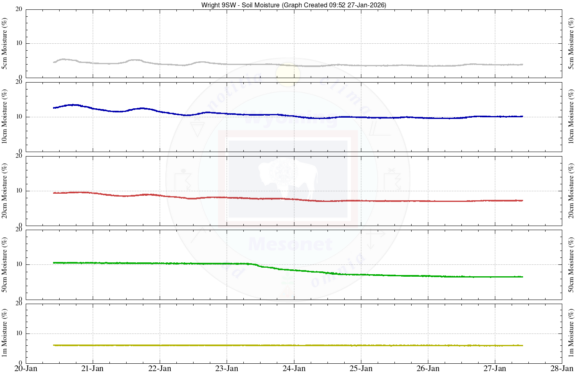This screenshot has height=376, width=588.
Task: Click the left '50cm Moisture (%)' axis label
Action: (x=5, y=264)
